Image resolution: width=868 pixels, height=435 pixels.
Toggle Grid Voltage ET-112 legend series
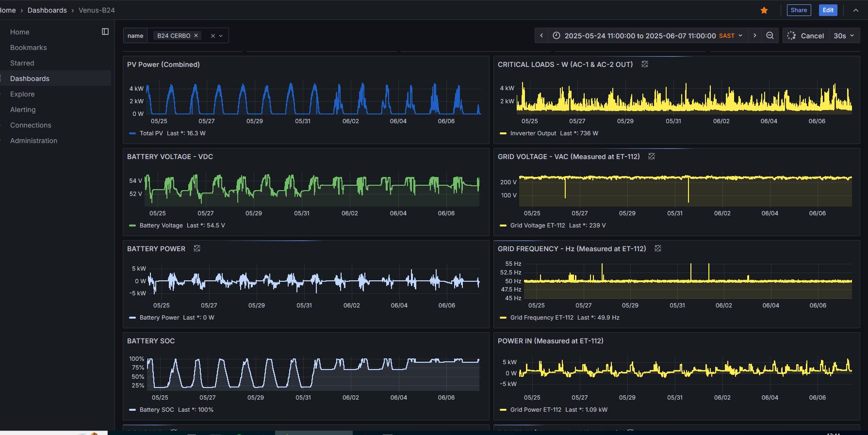pos(537,226)
